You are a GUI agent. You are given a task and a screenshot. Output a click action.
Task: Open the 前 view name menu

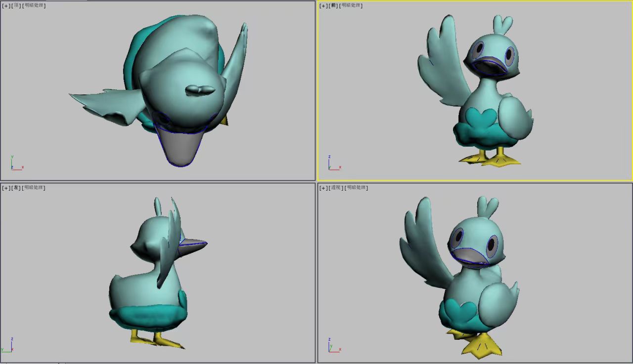tap(333, 5)
